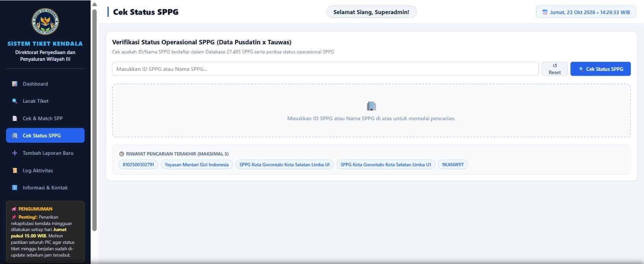Open Informasi & Kontak menu
Viewport: 644px width, 264px height.
coord(45,188)
